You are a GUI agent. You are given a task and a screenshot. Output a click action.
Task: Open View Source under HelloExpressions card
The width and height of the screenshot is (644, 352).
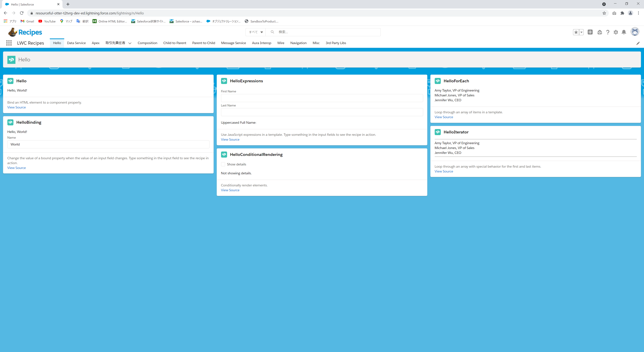pos(230,140)
